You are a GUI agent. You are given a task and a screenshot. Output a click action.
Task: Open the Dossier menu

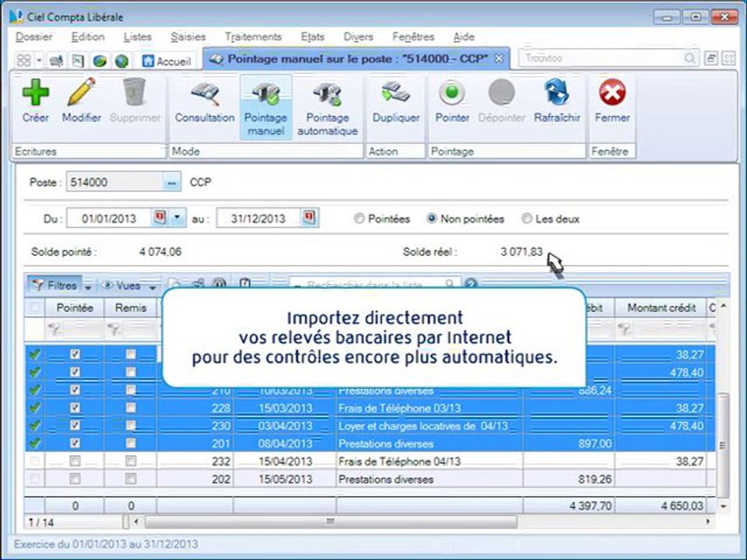point(33,37)
